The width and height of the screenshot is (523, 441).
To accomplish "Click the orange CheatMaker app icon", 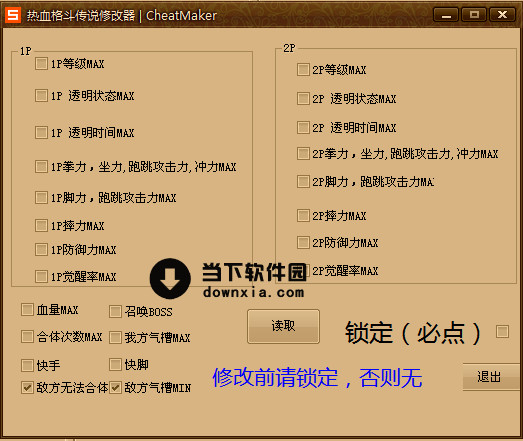I will click(x=13, y=15).
